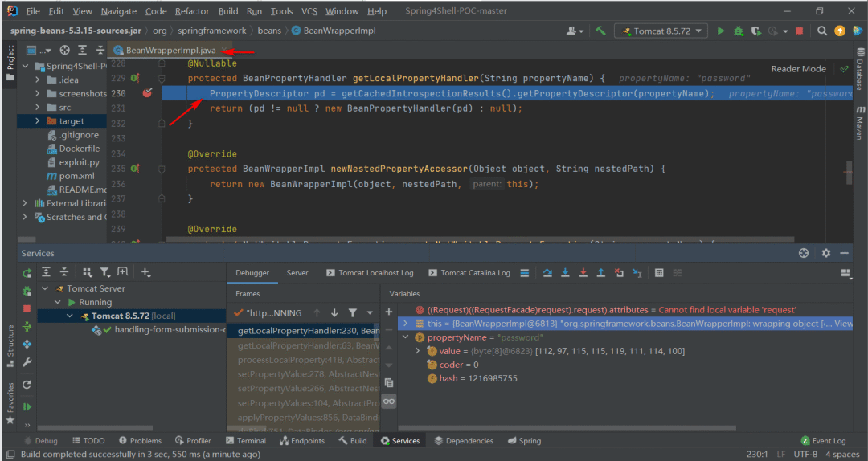Open Problems tool window
The height and width of the screenshot is (461, 868).
[140, 441]
